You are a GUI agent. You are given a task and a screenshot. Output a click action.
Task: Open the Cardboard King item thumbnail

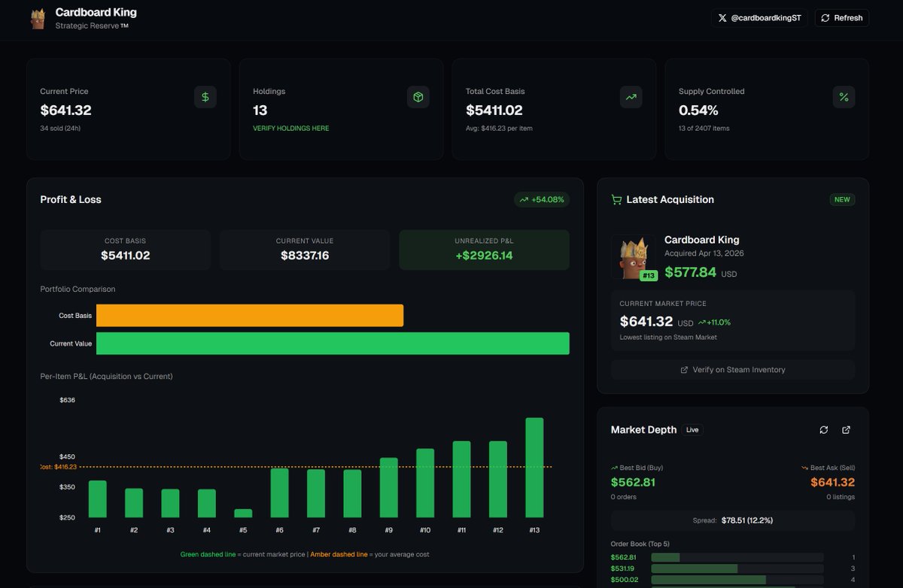pyautogui.click(x=634, y=257)
